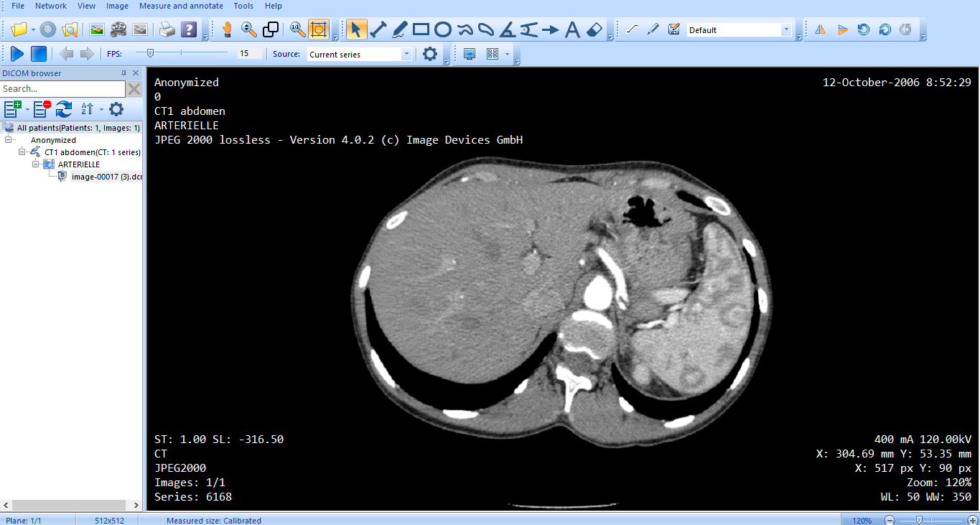Viewport: 980px width, 525px height.
Task: Refresh the DICOM browser list
Action: [x=63, y=109]
